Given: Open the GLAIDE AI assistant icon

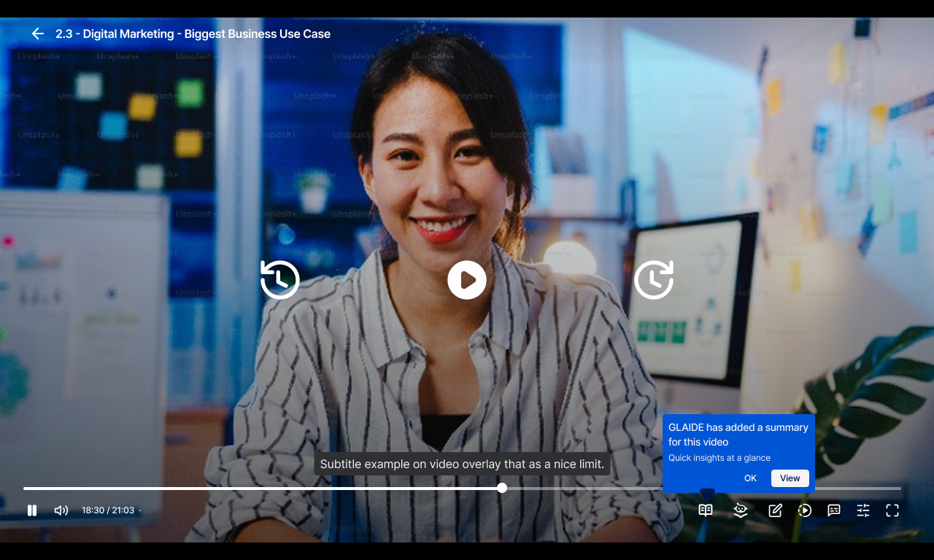Looking at the screenshot, I should click(x=741, y=510).
